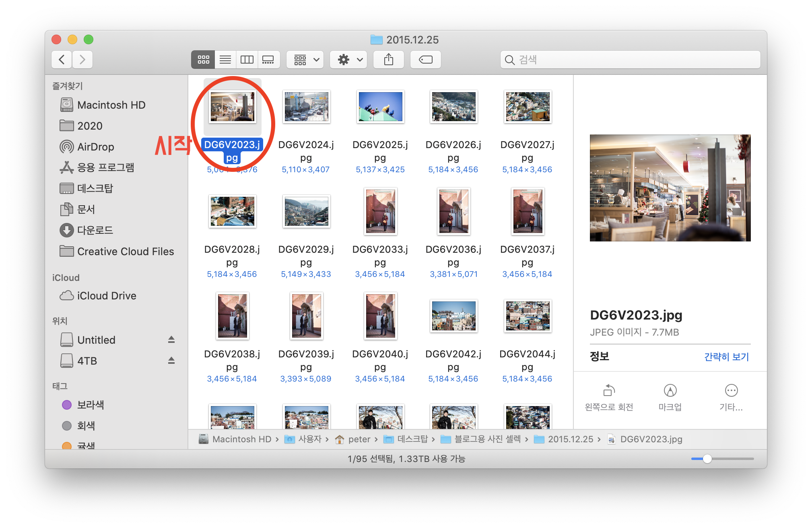This screenshot has width=812, height=528.
Task: Open Markup in preview pane
Action: point(670,390)
